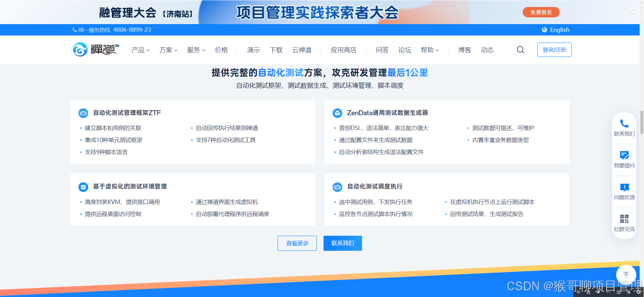Click the ZTF robot icon
The width and height of the screenshot is (644, 297).
click(x=83, y=113)
